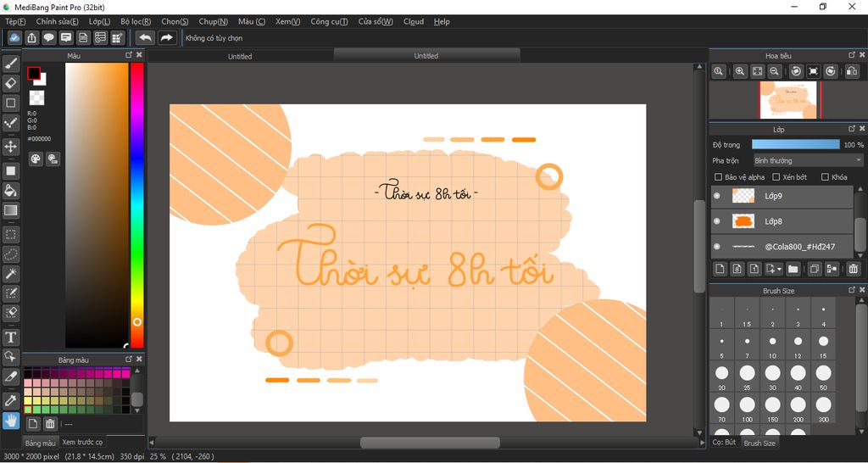This screenshot has width=868, height=463.
Task: Open the Help menu
Action: (442, 21)
